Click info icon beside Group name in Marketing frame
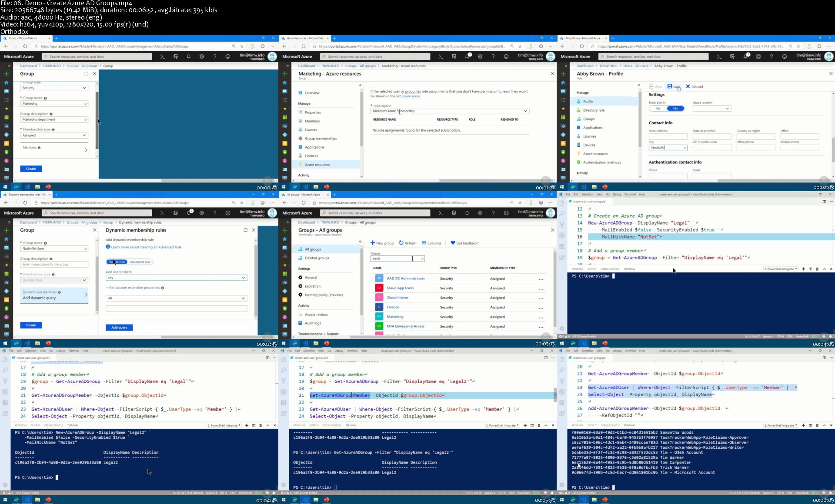The height and width of the screenshot is (504, 835). [x=45, y=98]
